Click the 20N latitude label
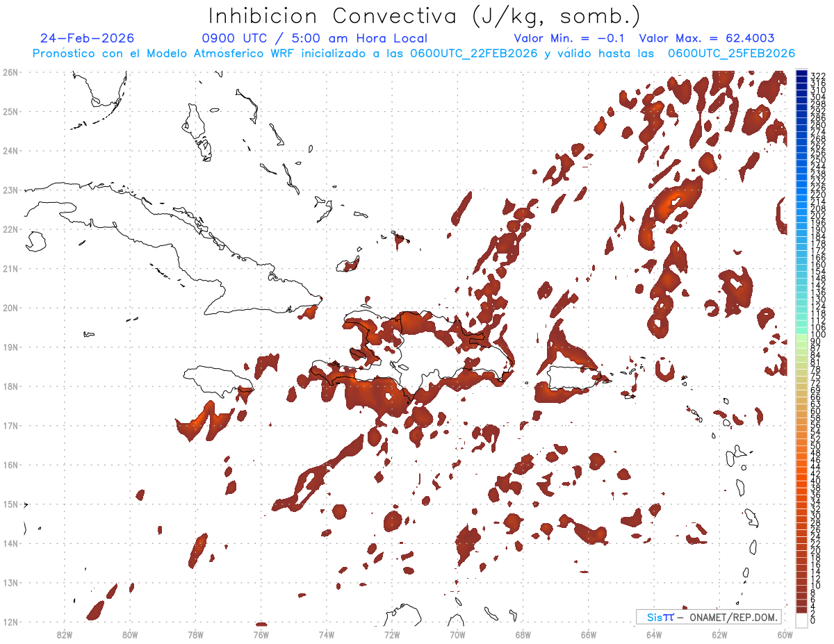Image resolution: width=834 pixels, height=644 pixels. 10,308
